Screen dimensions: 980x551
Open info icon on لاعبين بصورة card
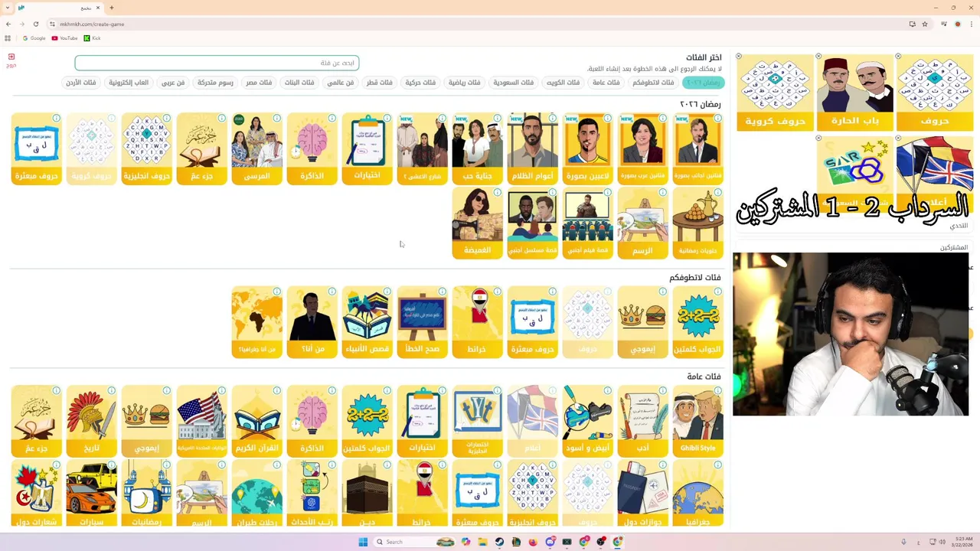click(x=607, y=119)
